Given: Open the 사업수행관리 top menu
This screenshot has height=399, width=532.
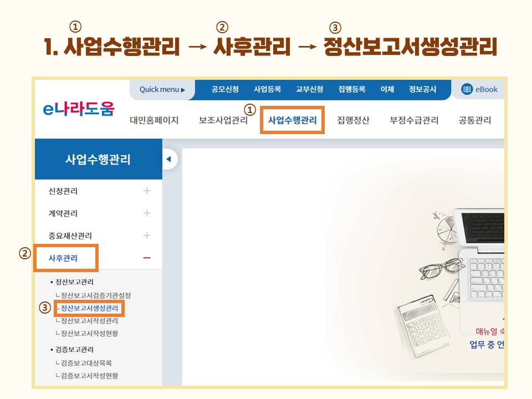Looking at the screenshot, I should [292, 120].
